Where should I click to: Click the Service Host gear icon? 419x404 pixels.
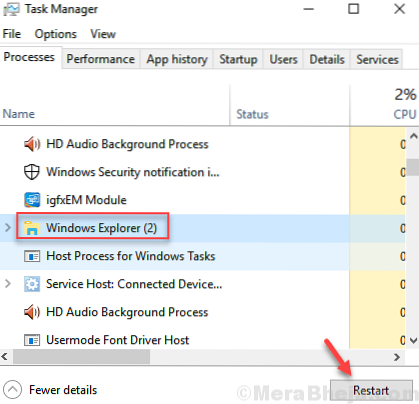pos(32,284)
